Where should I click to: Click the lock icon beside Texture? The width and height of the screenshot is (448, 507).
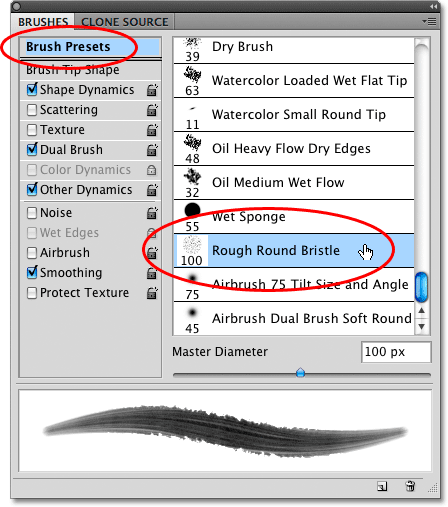(152, 130)
